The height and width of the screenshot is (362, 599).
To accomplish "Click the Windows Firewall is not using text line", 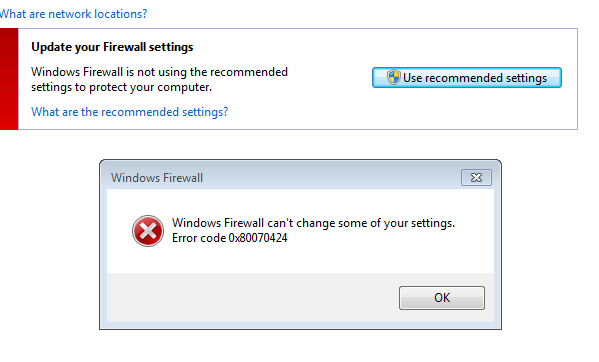I will pos(159,72).
